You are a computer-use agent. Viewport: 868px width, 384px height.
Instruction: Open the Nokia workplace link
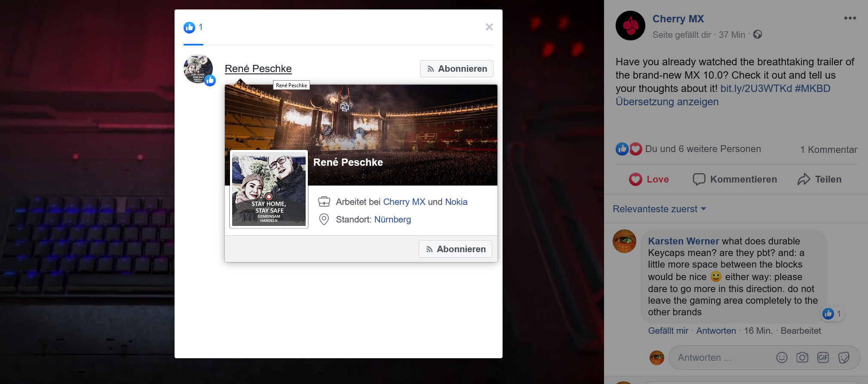coord(456,202)
